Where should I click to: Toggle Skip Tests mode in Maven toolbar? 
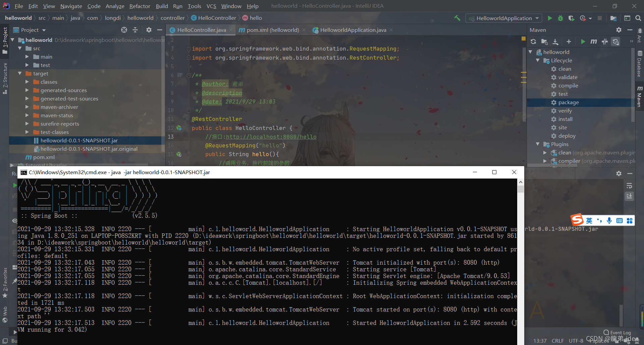(x=616, y=42)
